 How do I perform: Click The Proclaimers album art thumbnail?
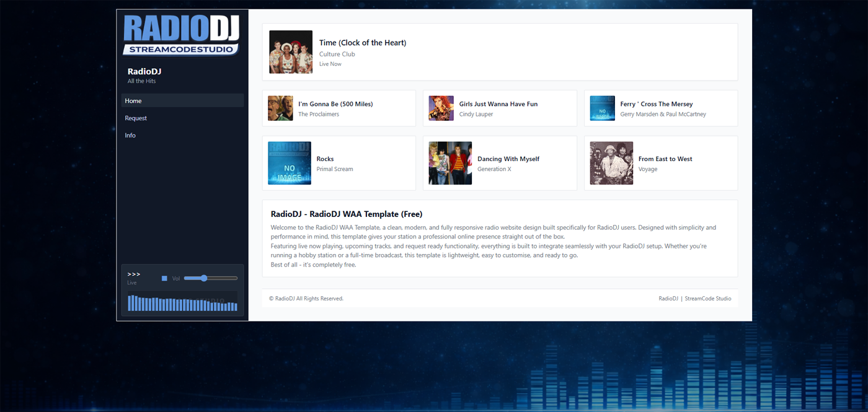(280, 108)
